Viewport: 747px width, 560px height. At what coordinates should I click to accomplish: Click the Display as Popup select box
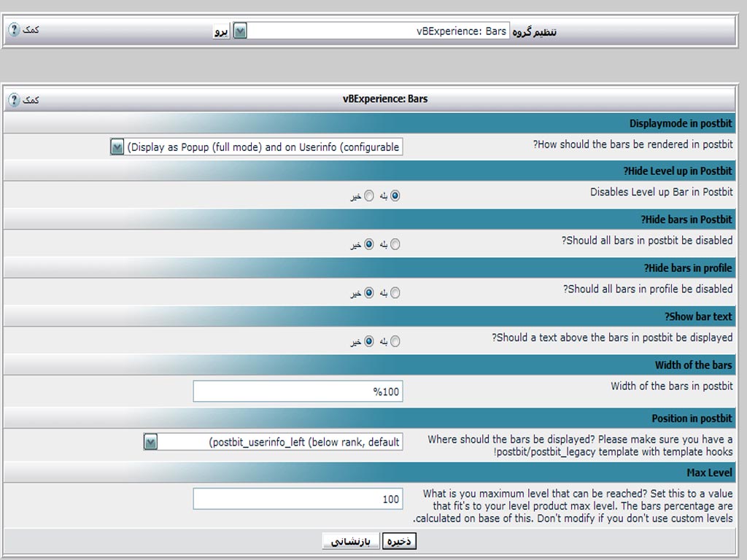click(256, 147)
